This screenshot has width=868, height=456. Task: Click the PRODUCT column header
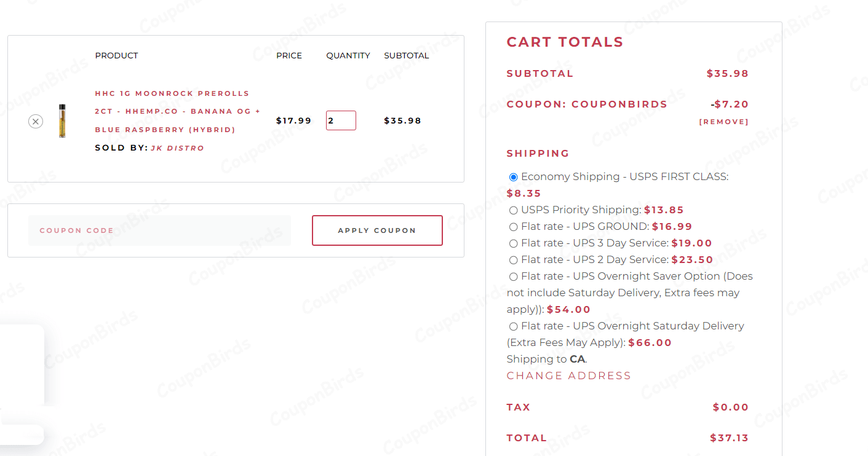(x=116, y=55)
